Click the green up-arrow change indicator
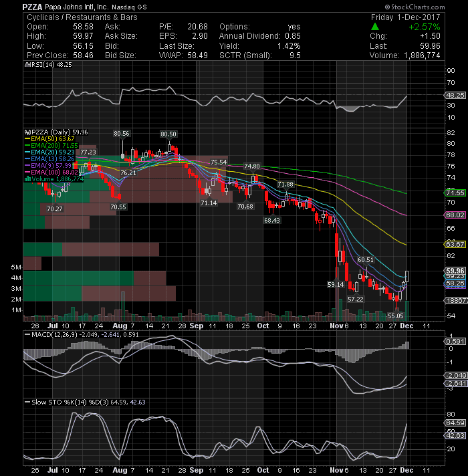This screenshot has width=468, height=476. tap(375, 27)
